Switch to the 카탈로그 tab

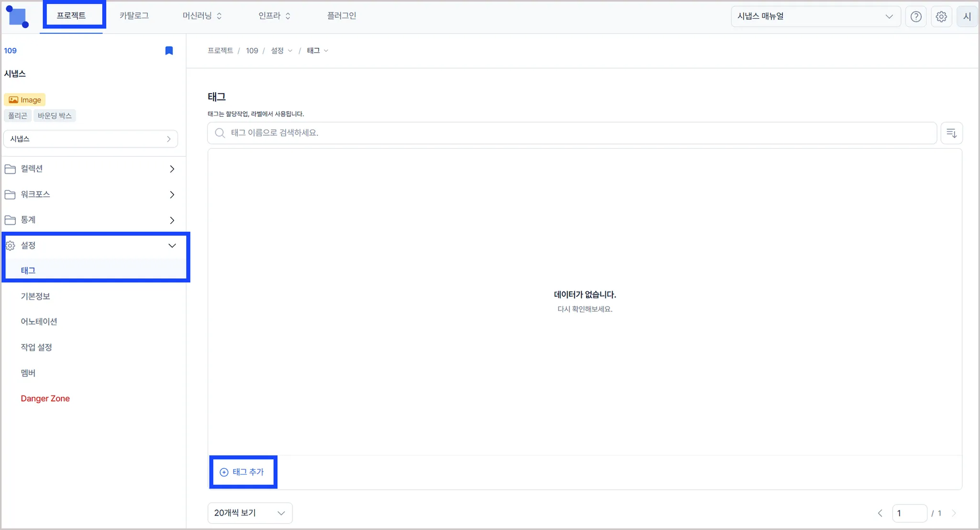(x=134, y=16)
